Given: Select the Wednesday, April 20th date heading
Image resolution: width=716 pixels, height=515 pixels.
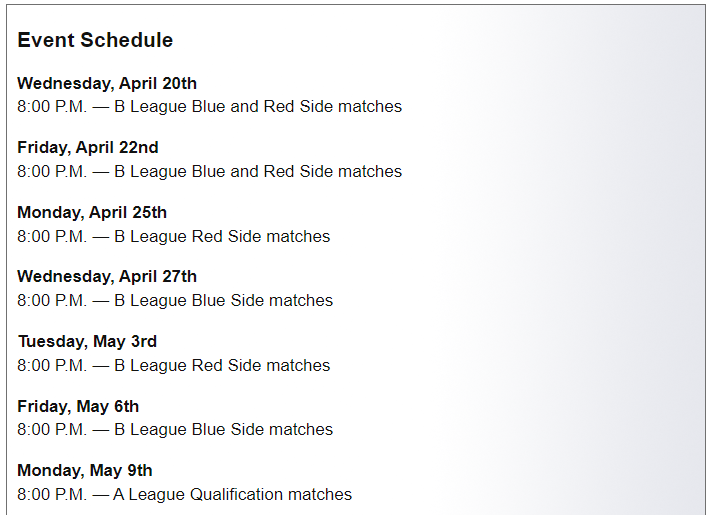Looking at the screenshot, I should pyautogui.click(x=107, y=83).
